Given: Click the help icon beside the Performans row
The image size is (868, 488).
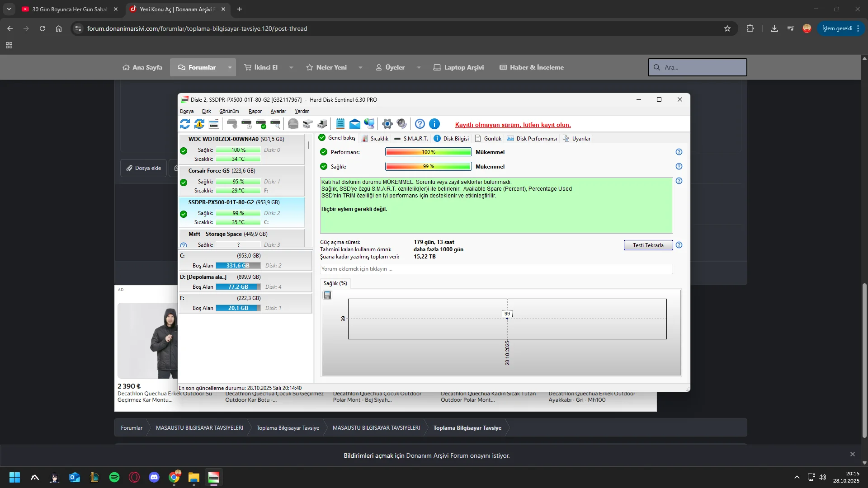Looking at the screenshot, I should click(x=679, y=152).
